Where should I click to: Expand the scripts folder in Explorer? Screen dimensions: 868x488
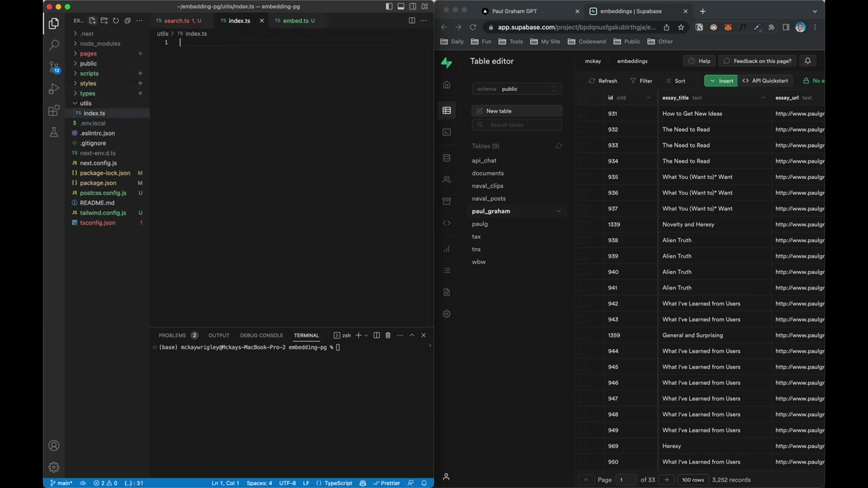click(x=89, y=73)
